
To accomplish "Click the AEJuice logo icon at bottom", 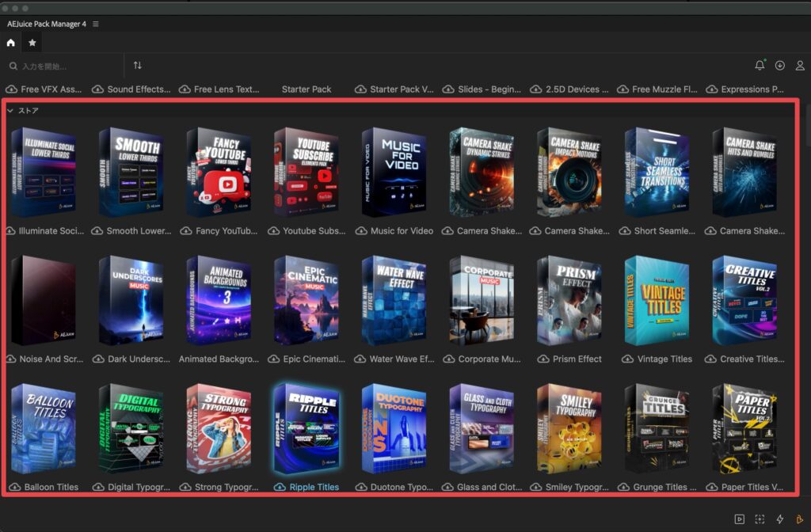I will (800, 519).
